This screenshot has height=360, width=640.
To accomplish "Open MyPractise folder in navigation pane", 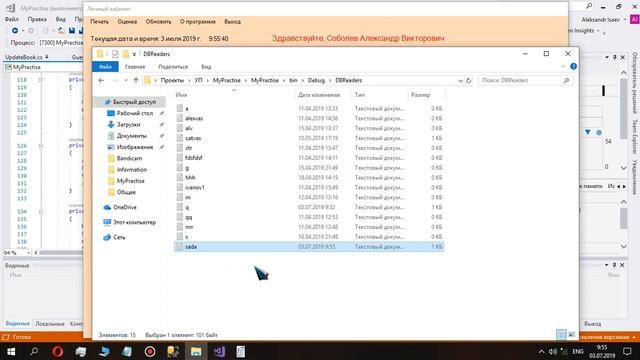I will pyautogui.click(x=131, y=181).
